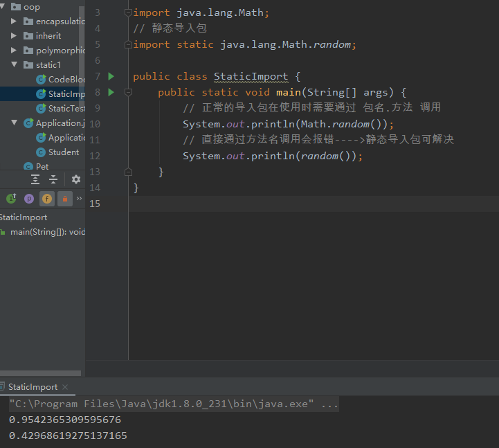Expand the encapsulation folder

click(x=14, y=21)
